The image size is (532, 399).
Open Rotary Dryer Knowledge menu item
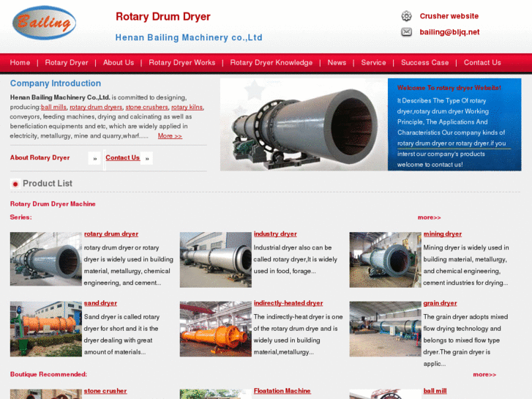click(271, 62)
